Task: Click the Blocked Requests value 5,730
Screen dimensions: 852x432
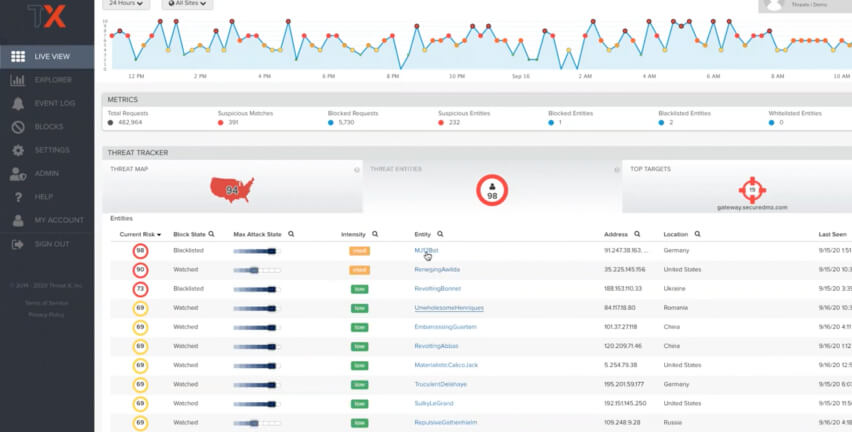Action: (x=346, y=123)
